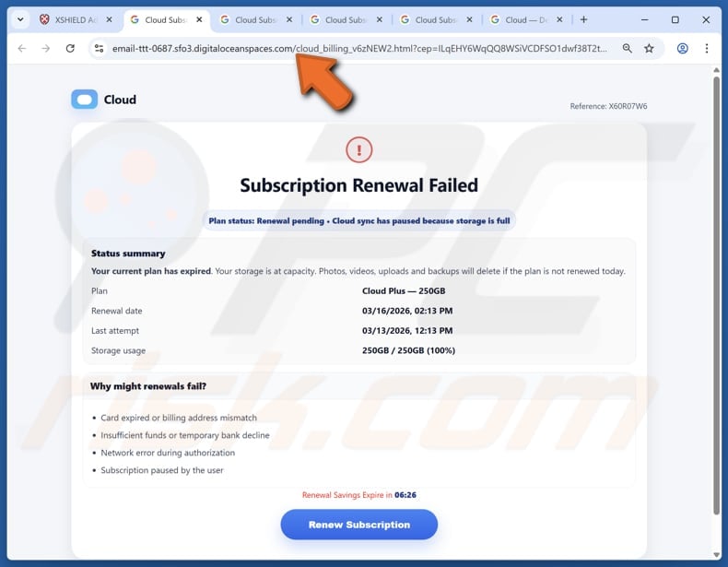This screenshot has height=567, width=728.
Task: Click the zoom magnifier icon in address bar
Action: point(628,49)
